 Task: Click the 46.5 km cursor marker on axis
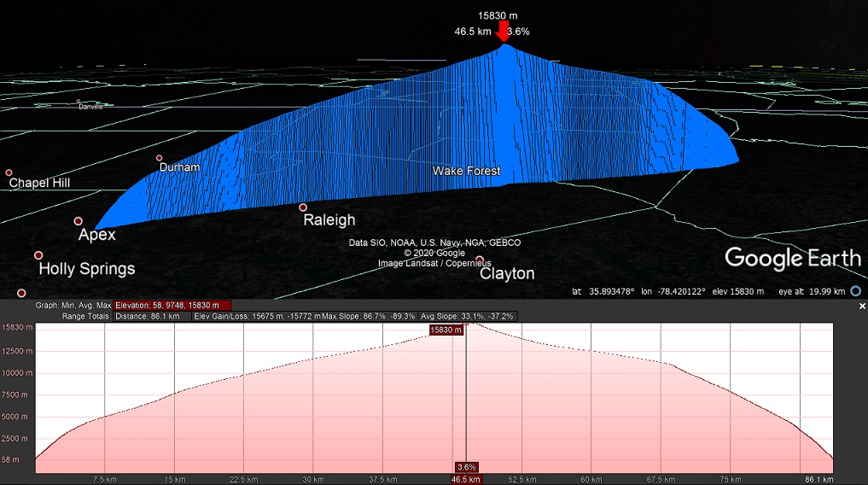coord(466,480)
